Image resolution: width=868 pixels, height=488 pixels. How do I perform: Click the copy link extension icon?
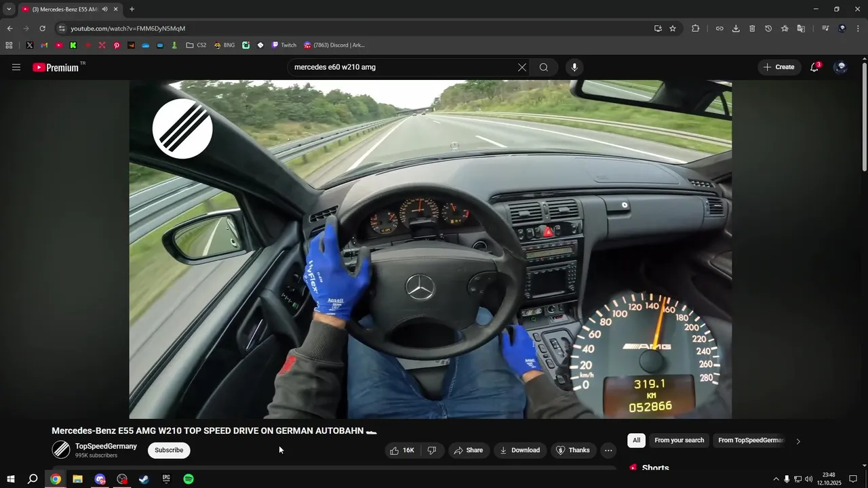[719, 28]
